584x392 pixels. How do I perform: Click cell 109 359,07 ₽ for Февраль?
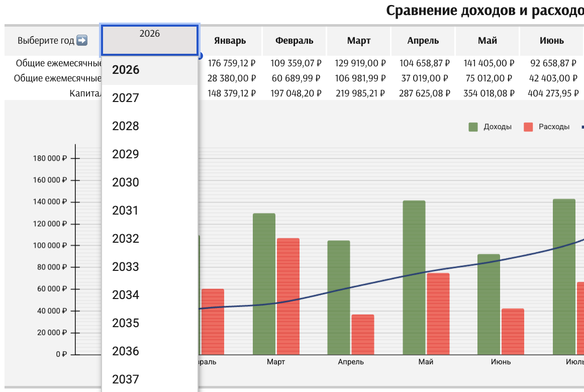tap(296, 63)
